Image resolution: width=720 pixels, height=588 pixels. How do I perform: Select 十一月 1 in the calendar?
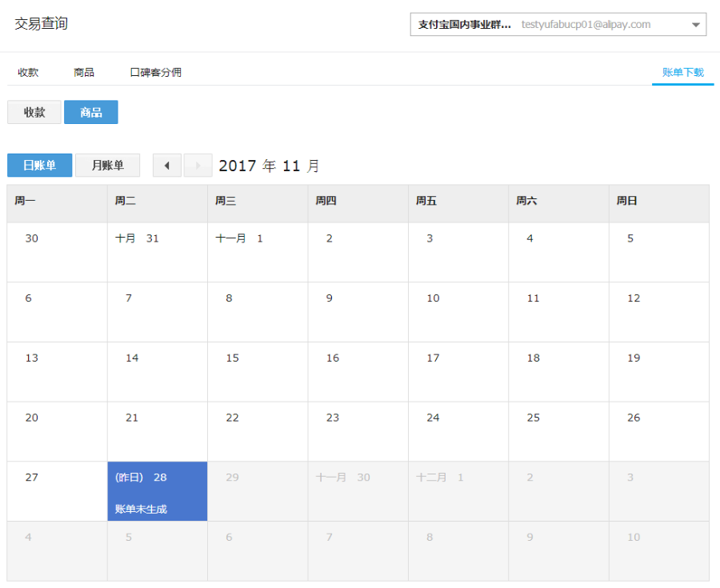(x=258, y=253)
